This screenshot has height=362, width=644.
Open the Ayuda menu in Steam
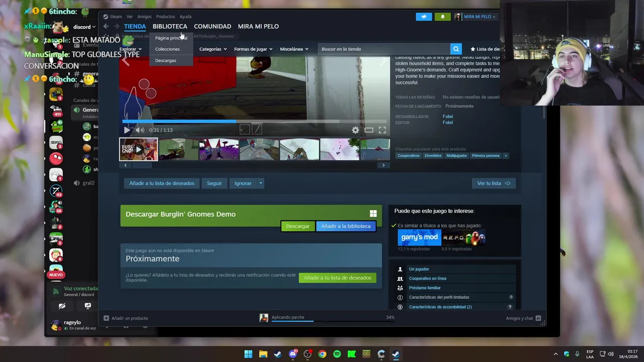(x=186, y=17)
